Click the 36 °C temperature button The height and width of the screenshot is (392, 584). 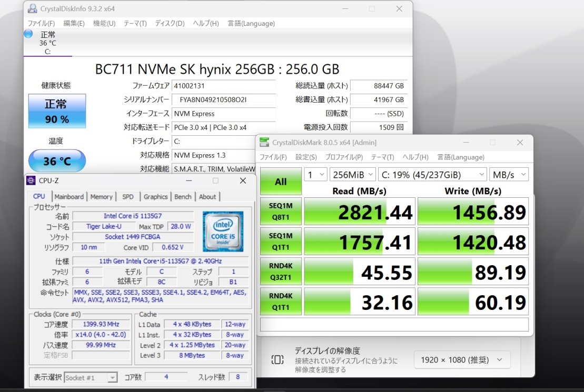(x=57, y=161)
